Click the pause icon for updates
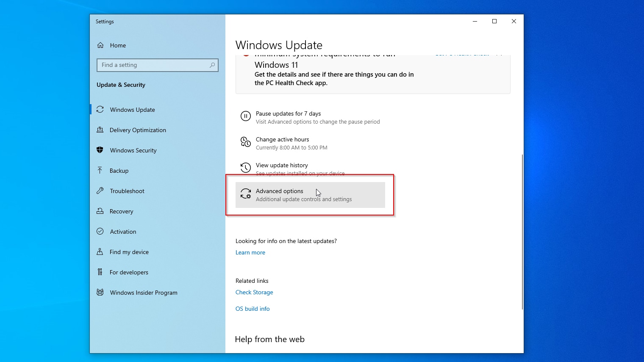This screenshot has width=644, height=362. click(x=246, y=116)
